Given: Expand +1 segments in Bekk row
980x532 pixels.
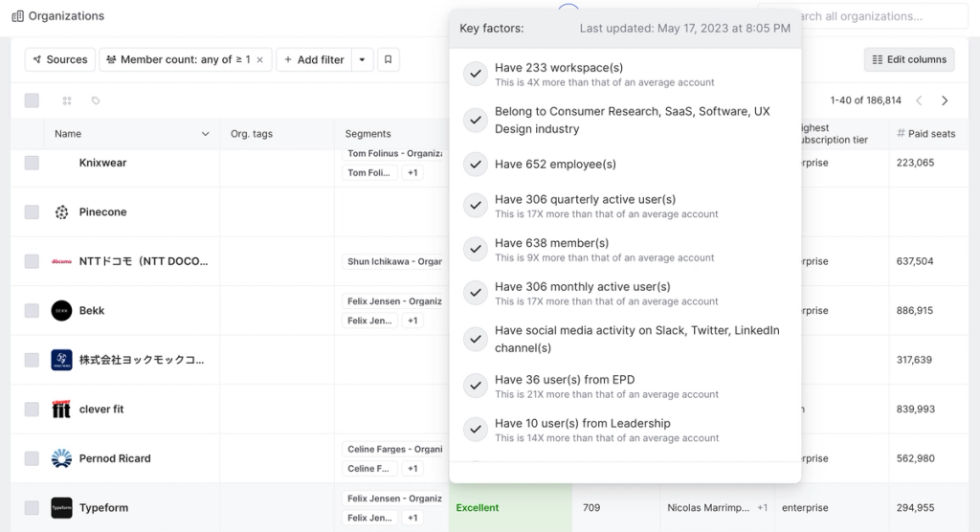Looking at the screenshot, I should point(412,321).
